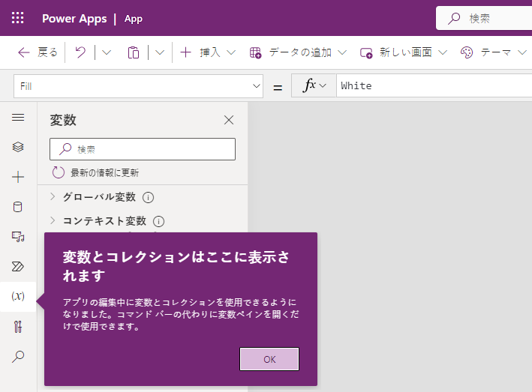Open the Fill property selector dropdown
Image resolution: width=532 pixels, height=392 pixels.
click(138, 86)
